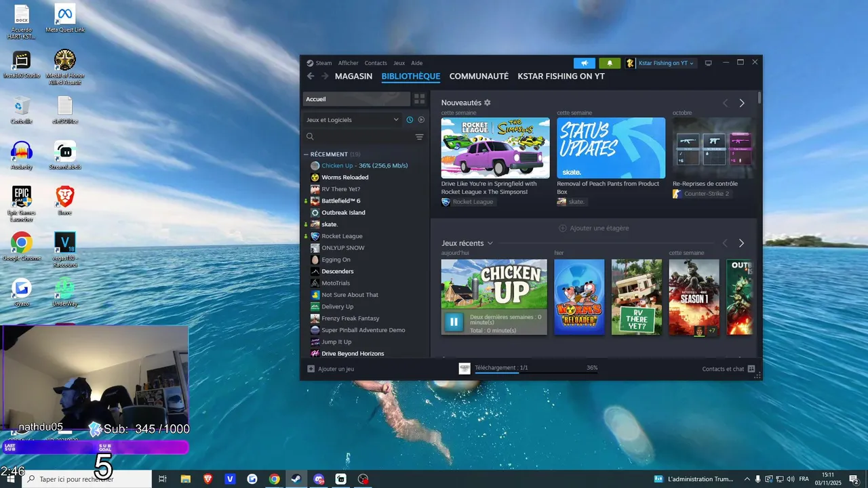Click the library search field
Viewport: 868px width, 488px height.
pyautogui.click(x=358, y=137)
